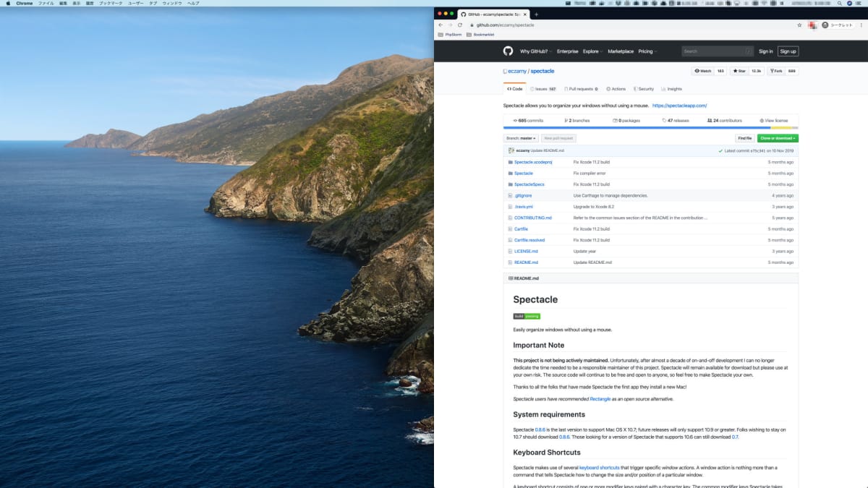Open Chrome menu in macOS menu bar

[x=25, y=4]
